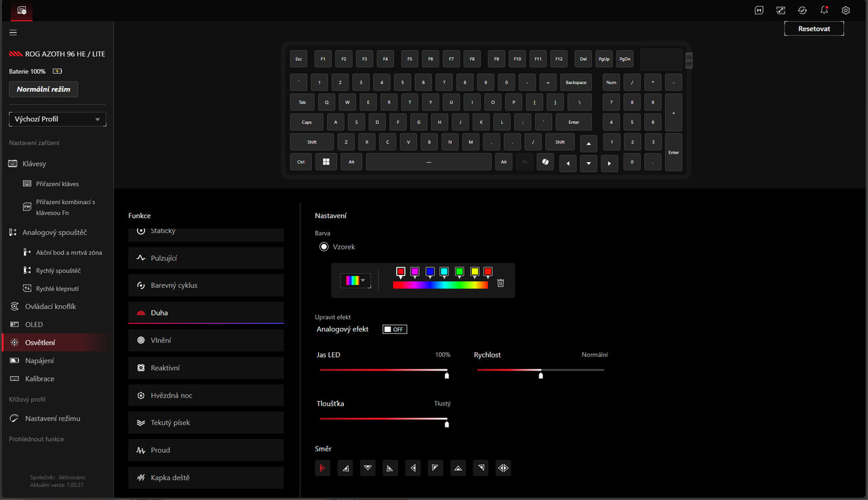Click the Rychlost speed slider
The image size is (868, 500).
[540, 371]
